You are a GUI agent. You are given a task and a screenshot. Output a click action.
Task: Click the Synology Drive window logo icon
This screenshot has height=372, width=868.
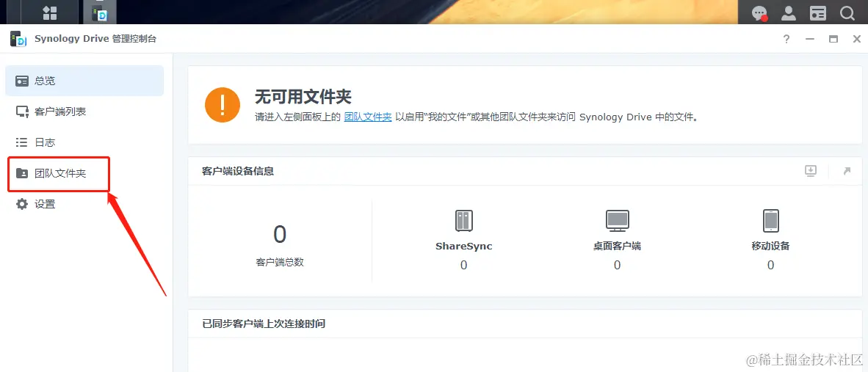19,39
